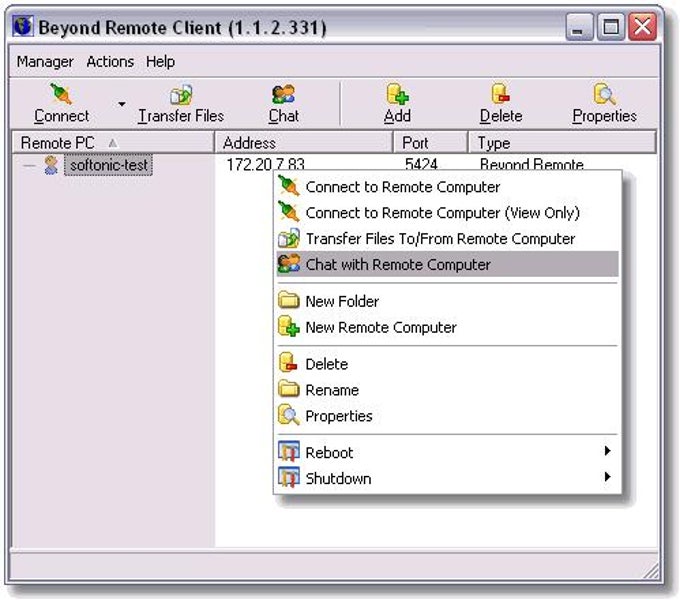Click the Rename folder icon

point(289,389)
